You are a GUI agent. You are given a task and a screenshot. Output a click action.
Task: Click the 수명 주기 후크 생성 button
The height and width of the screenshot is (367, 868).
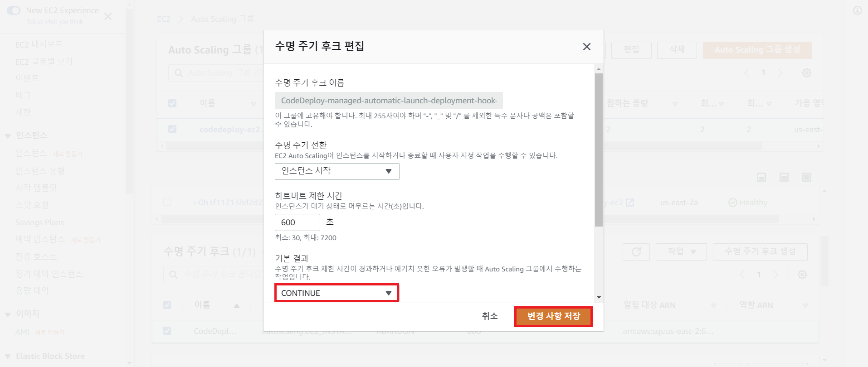point(760,251)
